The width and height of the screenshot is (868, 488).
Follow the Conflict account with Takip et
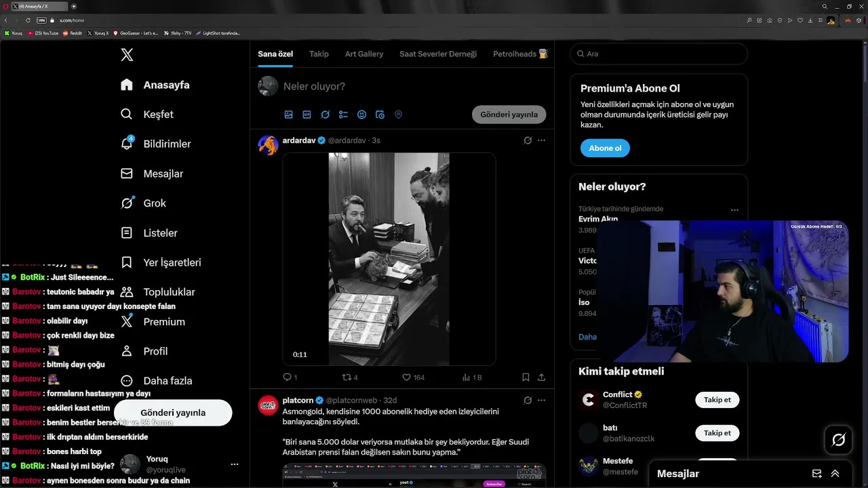[717, 400]
